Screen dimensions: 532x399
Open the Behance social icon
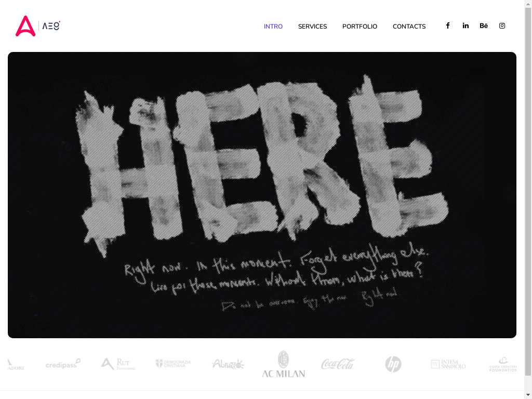484,26
